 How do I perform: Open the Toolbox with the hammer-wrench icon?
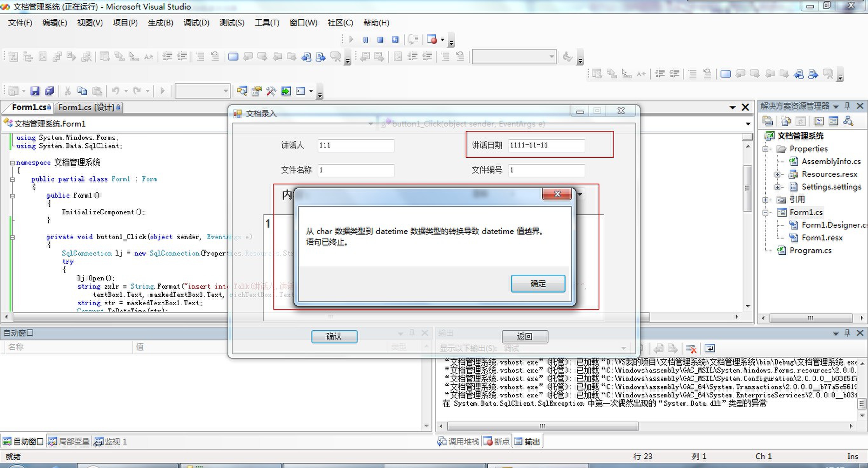coord(271,91)
